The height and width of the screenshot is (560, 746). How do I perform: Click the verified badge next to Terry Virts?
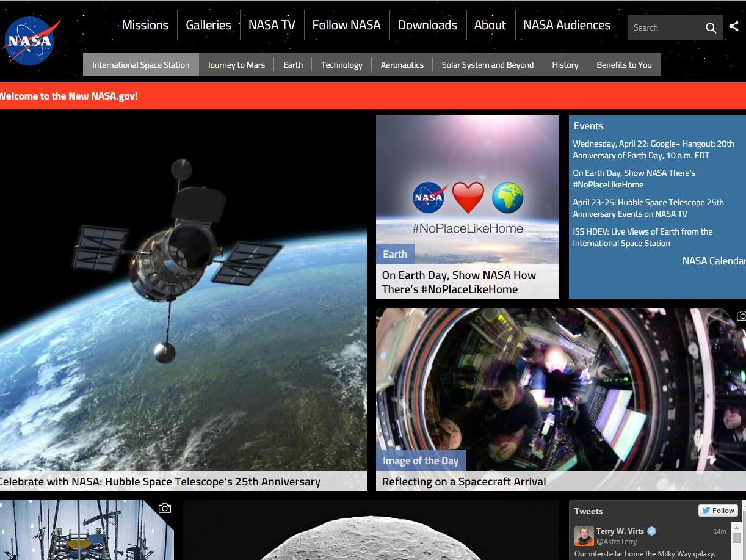pos(651,531)
